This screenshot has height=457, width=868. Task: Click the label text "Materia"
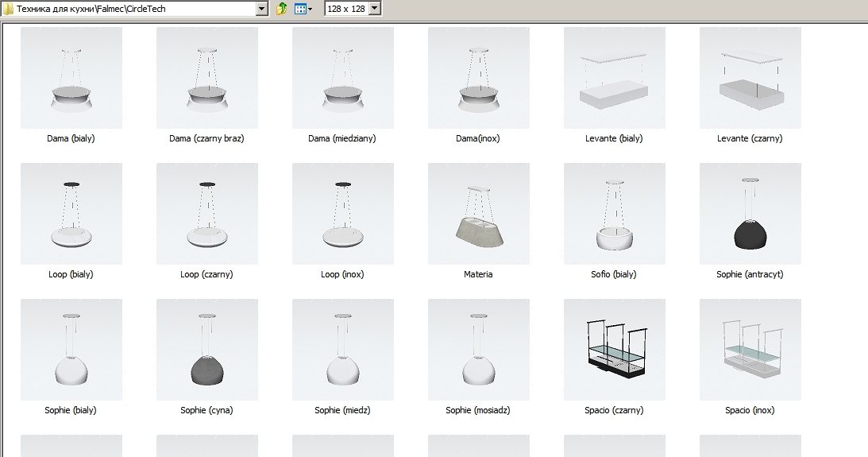478,274
